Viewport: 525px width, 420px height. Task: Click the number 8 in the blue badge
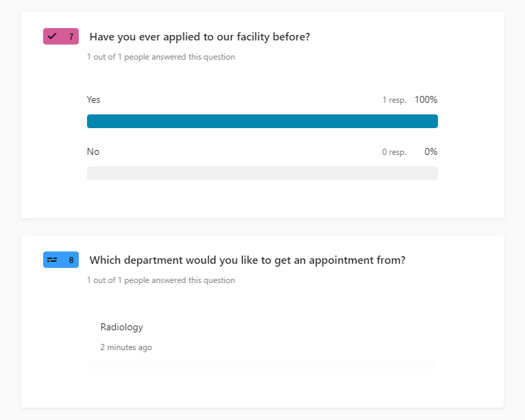pos(71,260)
